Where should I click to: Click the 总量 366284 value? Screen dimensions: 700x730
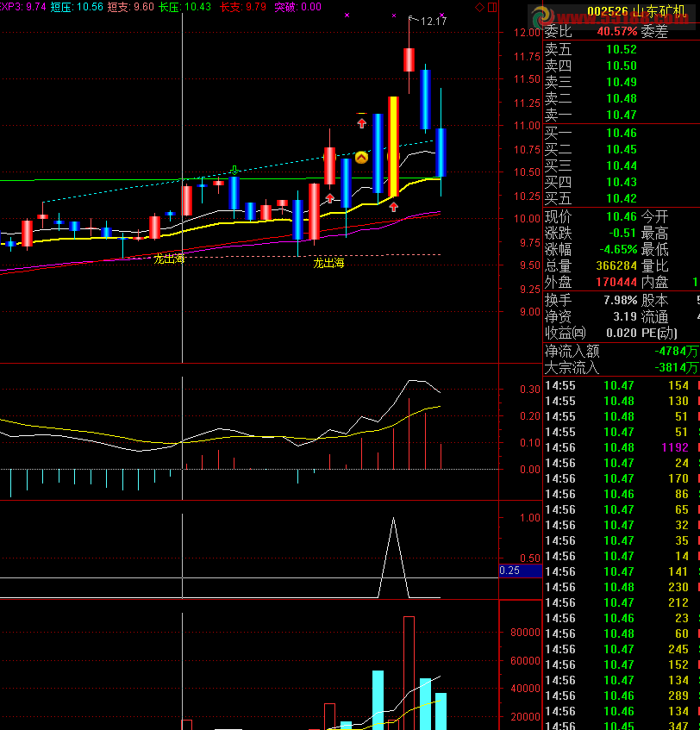tap(616, 265)
